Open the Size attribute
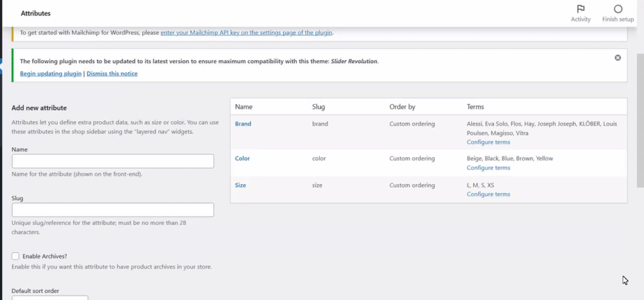Viewport: 644px width, 300px height. point(240,185)
